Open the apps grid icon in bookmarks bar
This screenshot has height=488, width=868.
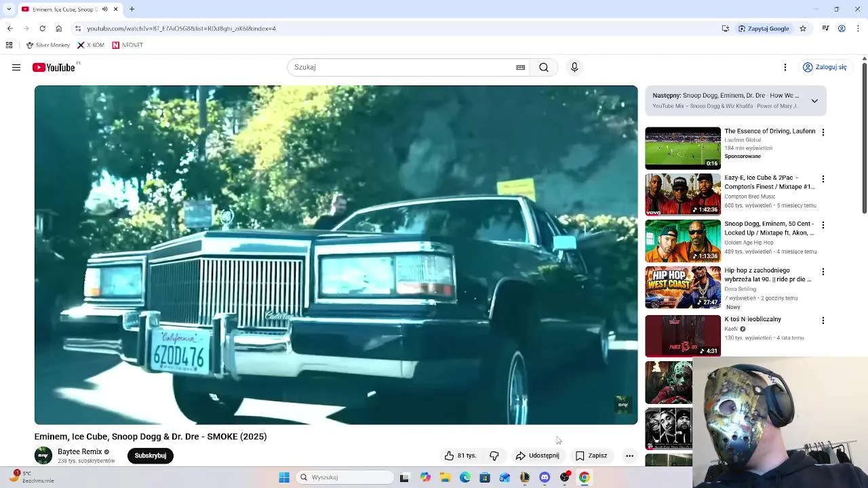pyautogui.click(x=9, y=45)
